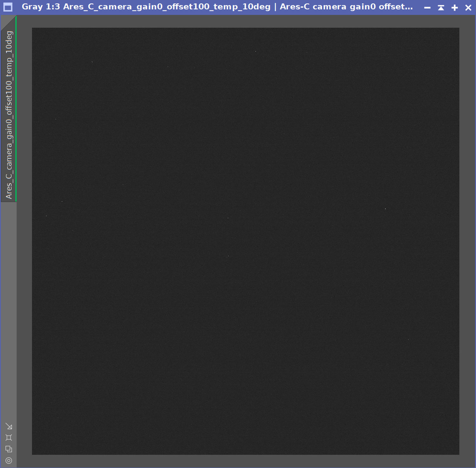Screen dimensions: 476x468
Task: Click the bright hot pixel at far right of image
Action: click(385, 209)
